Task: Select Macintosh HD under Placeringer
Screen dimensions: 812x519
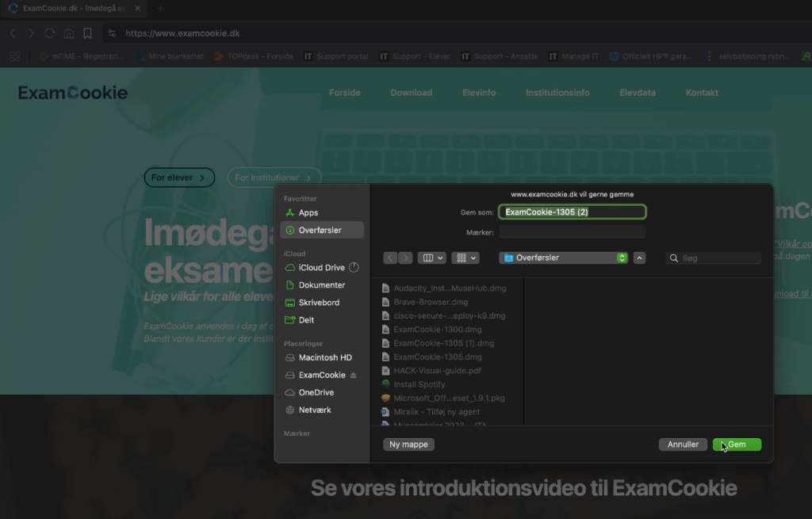Action: [x=324, y=357]
